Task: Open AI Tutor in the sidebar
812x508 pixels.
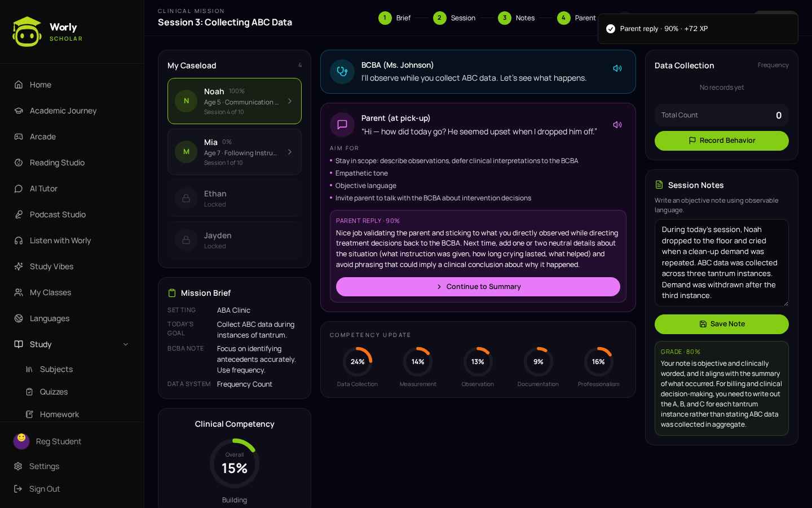Action: coord(72,189)
